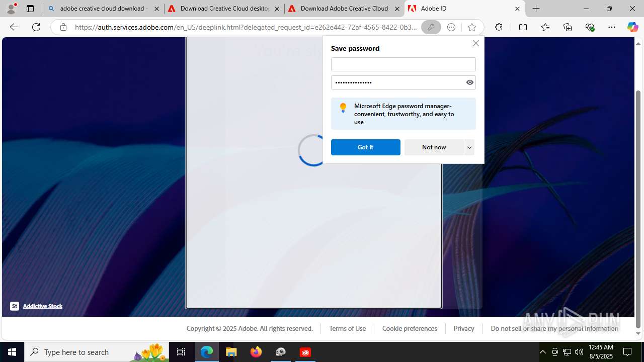Open Settings and more ellipsis menu
Image resolution: width=644 pixels, height=362 pixels.
click(x=612, y=27)
